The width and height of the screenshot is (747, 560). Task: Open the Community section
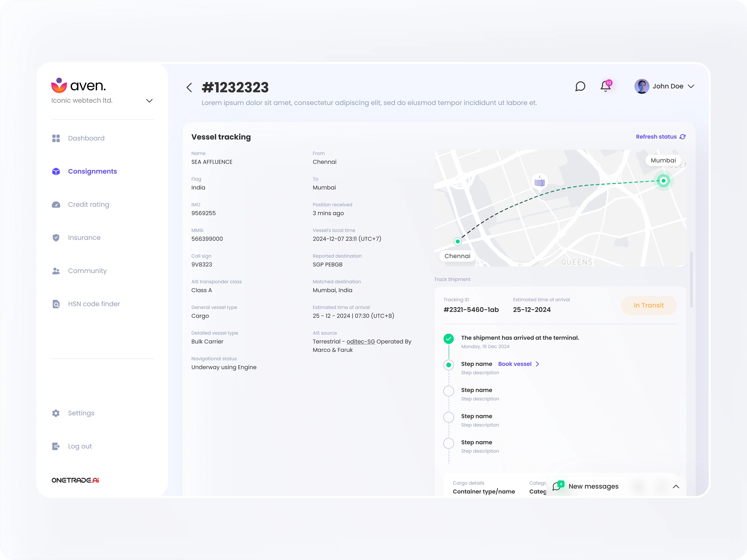point(87,271)
